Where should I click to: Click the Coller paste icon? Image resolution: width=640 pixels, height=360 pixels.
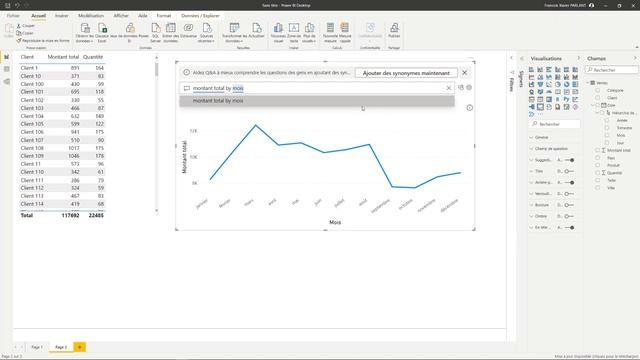coord(9,29)
